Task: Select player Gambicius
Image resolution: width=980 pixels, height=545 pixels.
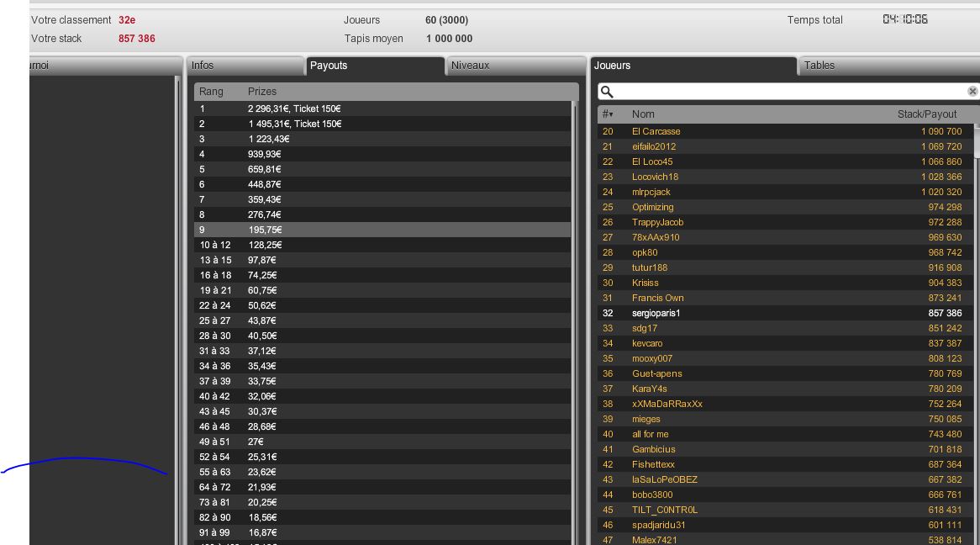Action: click(x=785, y=449)
